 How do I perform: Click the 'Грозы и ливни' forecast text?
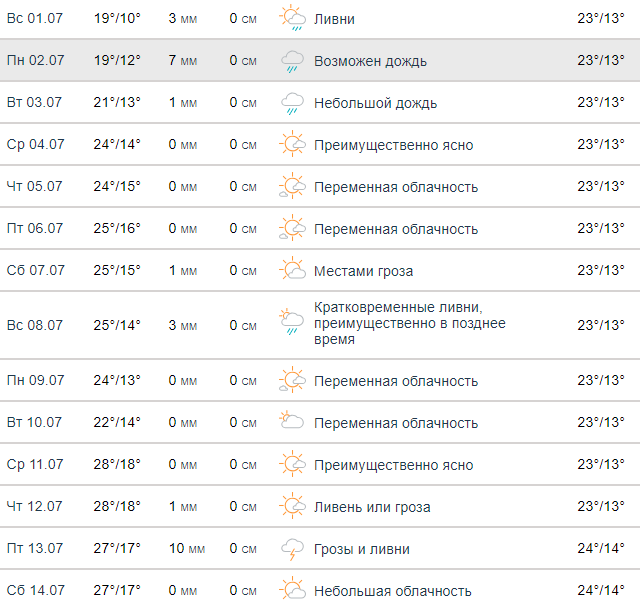point(361,549)
